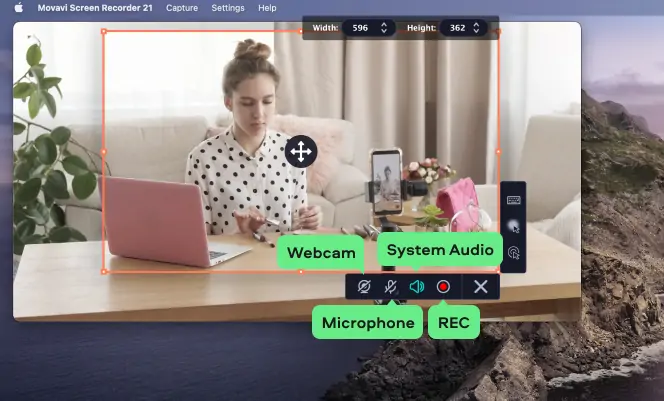Toggle the webcam capture icon
Image resolution: width=664 pixels, height=401 pixels.
click(364, 287)
